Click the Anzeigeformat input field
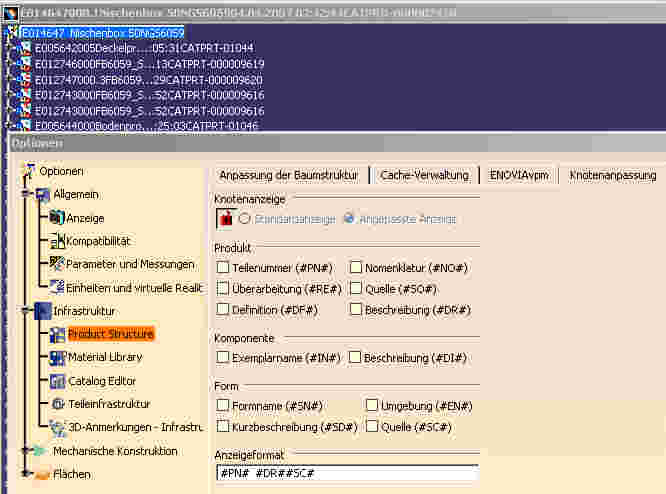Image resolution: width=666 pixels, height=494 pixels. (x=347, y=473)
